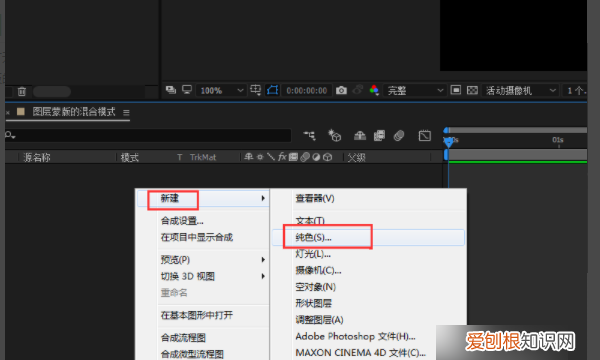Click the T preserve transparency column header

tap(179, 157)
